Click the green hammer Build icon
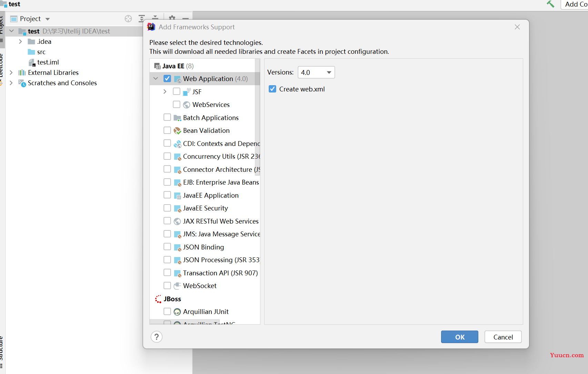 pyautogui.click(x=550, y=4)
